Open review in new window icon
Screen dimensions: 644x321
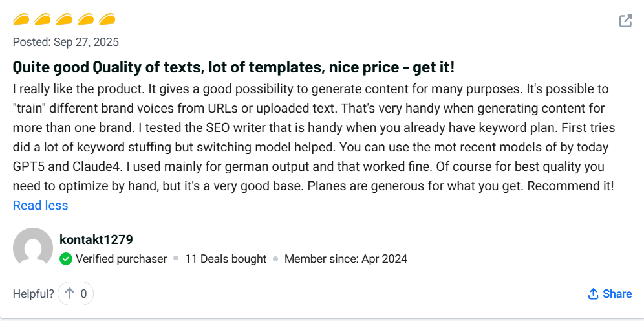click(625, 21)
